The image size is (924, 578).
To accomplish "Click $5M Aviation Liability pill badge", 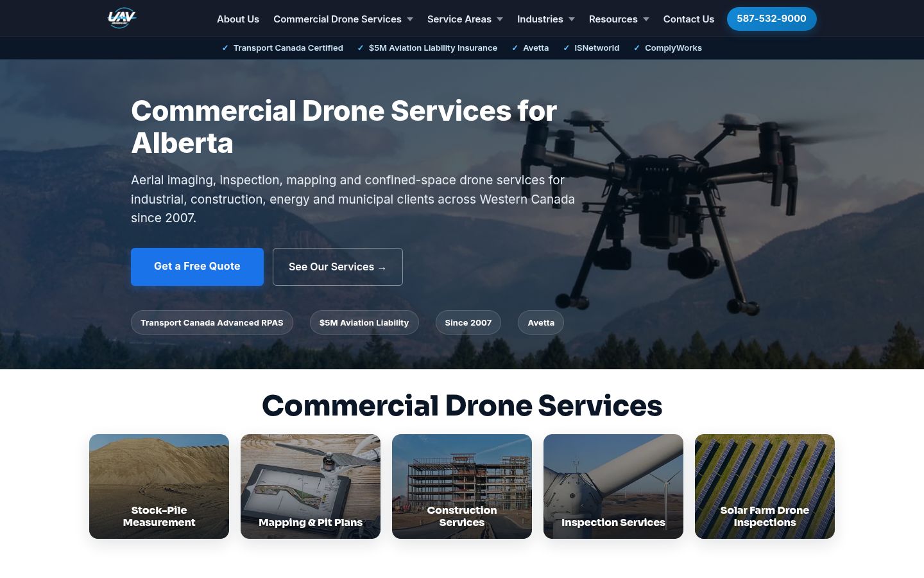I will pyautogui.click(x=364, y=322).
